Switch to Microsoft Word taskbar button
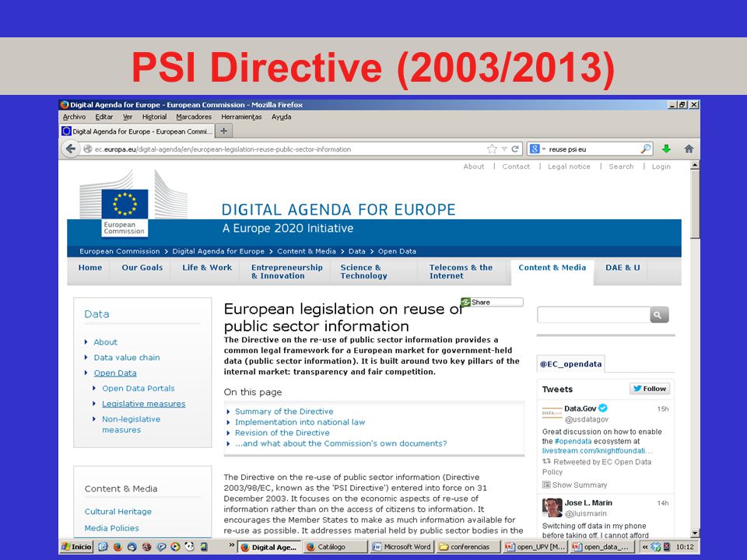Image resolution: width=747 pixels, height=560 pixels. coord(402,547)
